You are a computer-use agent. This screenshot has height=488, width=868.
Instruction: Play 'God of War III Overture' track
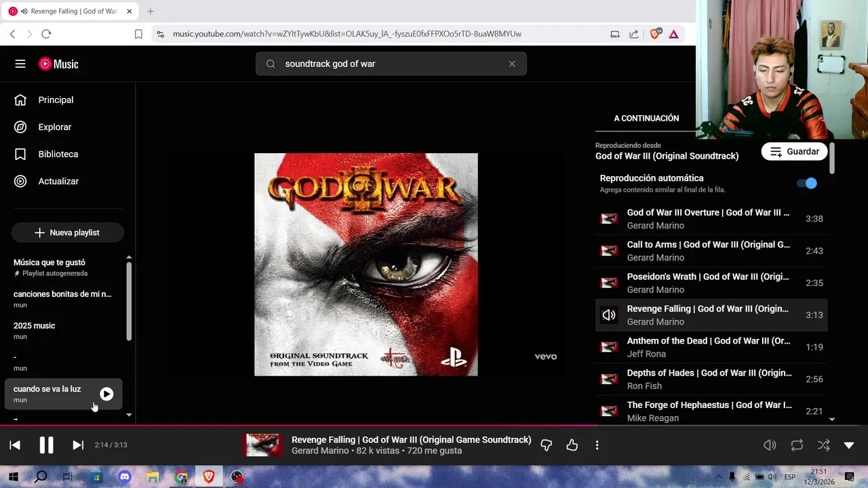(x=711, y=219)
